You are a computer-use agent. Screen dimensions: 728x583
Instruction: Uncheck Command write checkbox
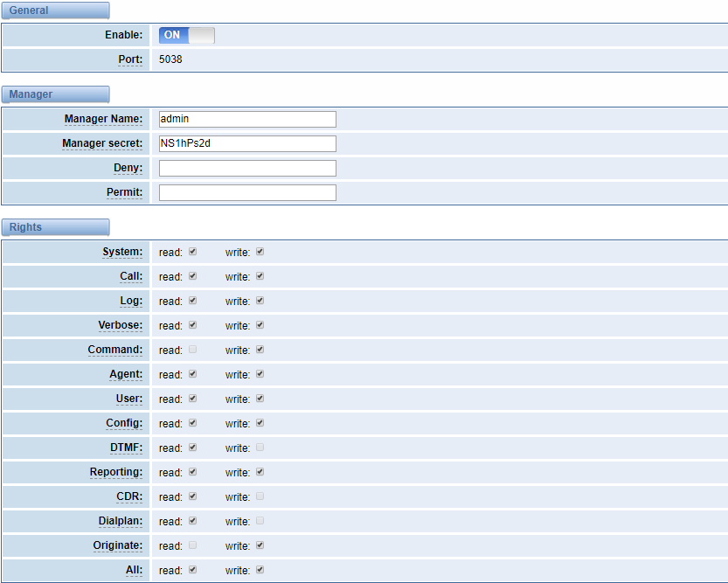260,350
